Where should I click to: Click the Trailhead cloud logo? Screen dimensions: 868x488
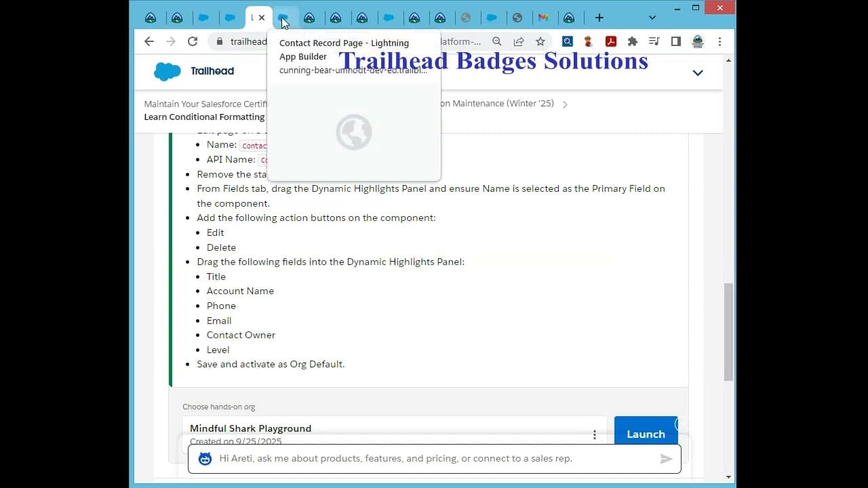tap(167, 71)
